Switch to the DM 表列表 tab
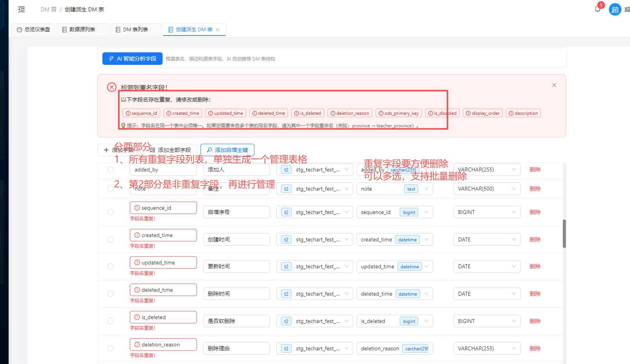630x364 pixels. pyautogui.click(x=135, y=30)
